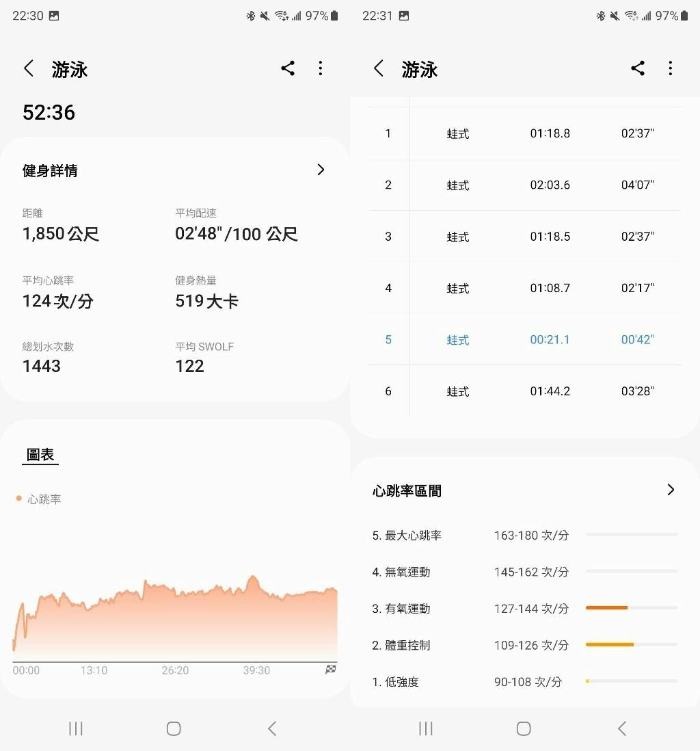The image size is (700, 751).
Task: Tap chart time label 39:30
Action: [x=256, y=670]
